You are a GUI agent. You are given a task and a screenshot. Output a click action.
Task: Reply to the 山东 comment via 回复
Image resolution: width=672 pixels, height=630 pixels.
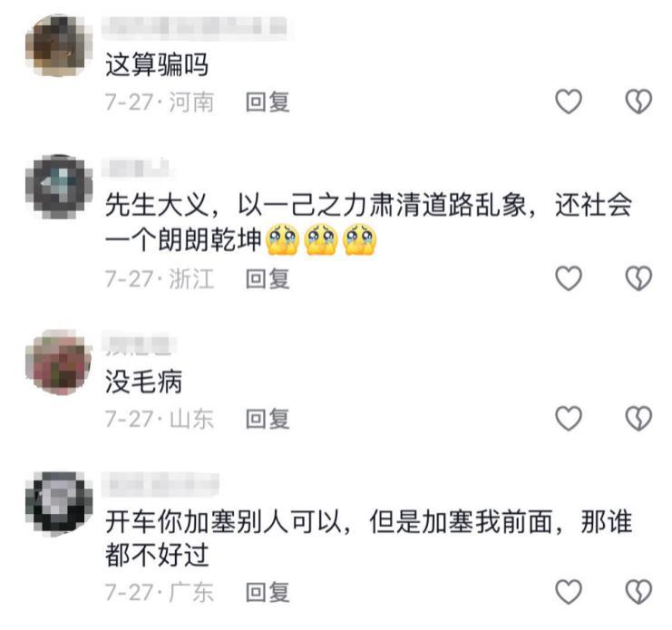click(x=268, y=419)
